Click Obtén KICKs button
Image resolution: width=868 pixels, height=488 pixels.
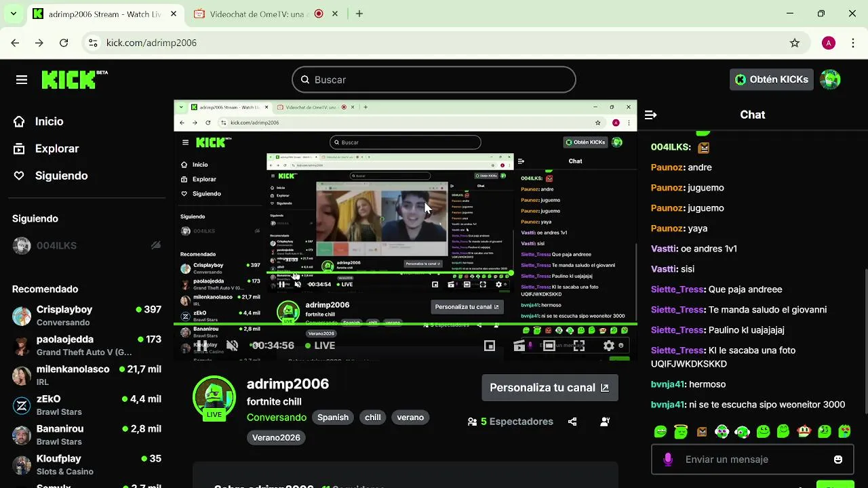[772, 79]
